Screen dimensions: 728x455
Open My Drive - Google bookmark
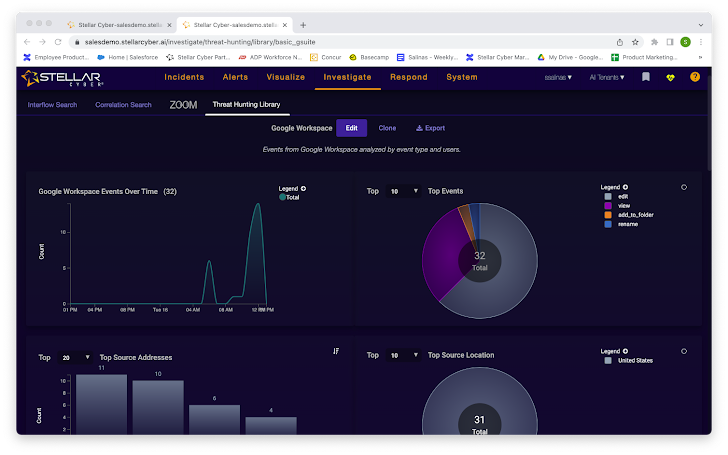pos(570,57)
